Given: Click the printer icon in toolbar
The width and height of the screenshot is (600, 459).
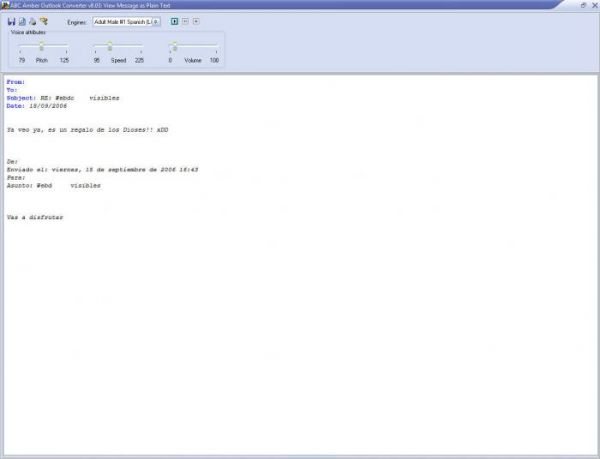Looking at the screenshot, I should click(33, 21).
